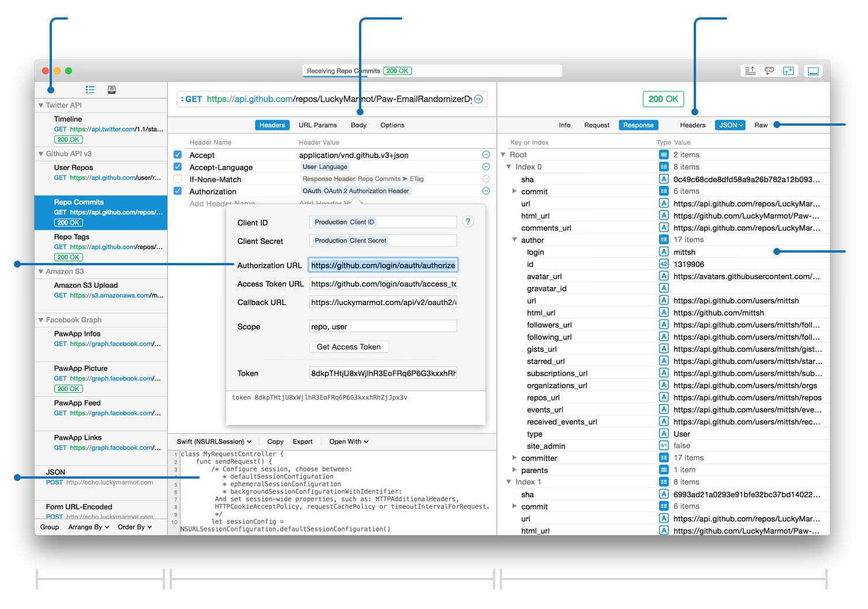Open the environments drawer icon in sidebar
The height and width of the screenshot is (609, 868).
(x=112, y=89)
